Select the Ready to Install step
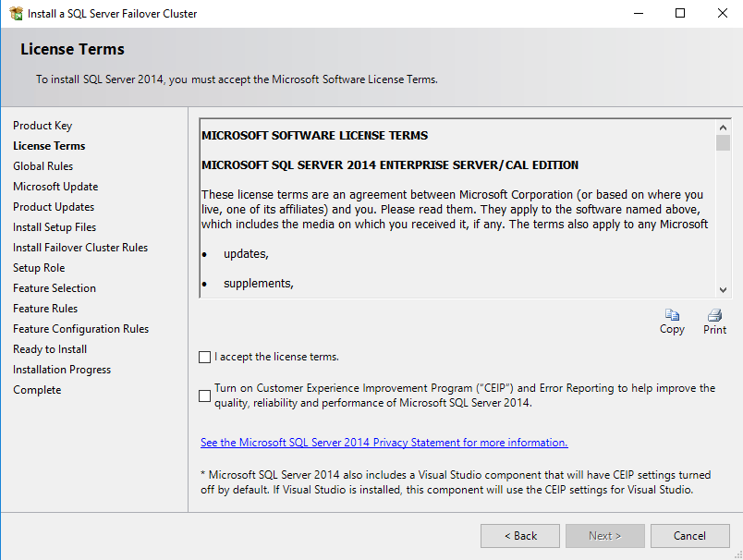Image resolution: width=743 pixels, height=560 pixels. [50, 349]
